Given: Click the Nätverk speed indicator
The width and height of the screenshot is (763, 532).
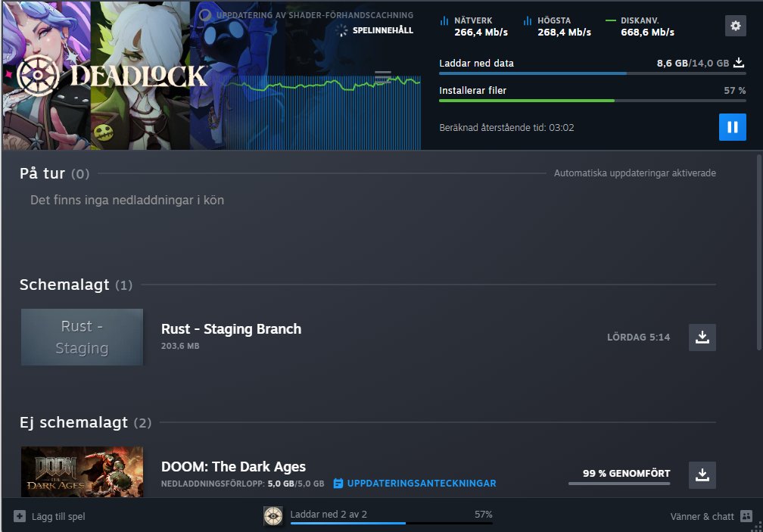Looking at the screenshot, I should point(474,26).
